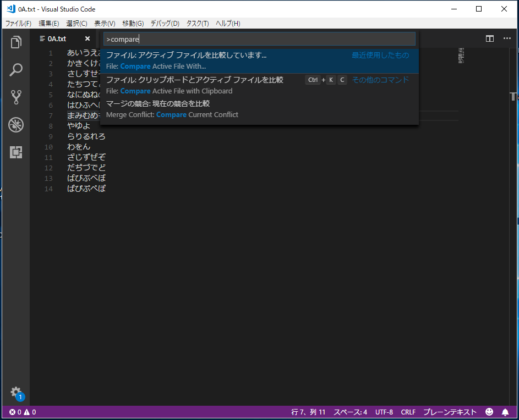Maximize the Visual Studio Code window
The width and height of the screenshot is (519, 420).
point(479,9)
